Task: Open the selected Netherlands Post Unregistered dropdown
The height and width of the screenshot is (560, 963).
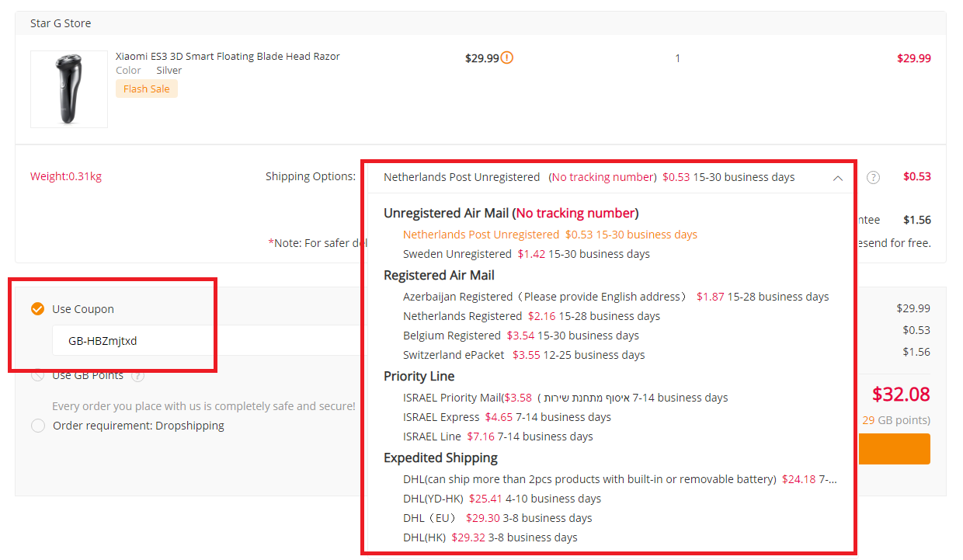Action: (590, 177)
